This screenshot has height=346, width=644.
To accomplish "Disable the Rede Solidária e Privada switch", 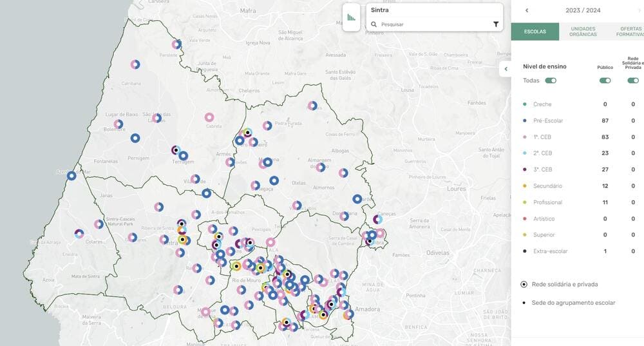I will 632,81.
